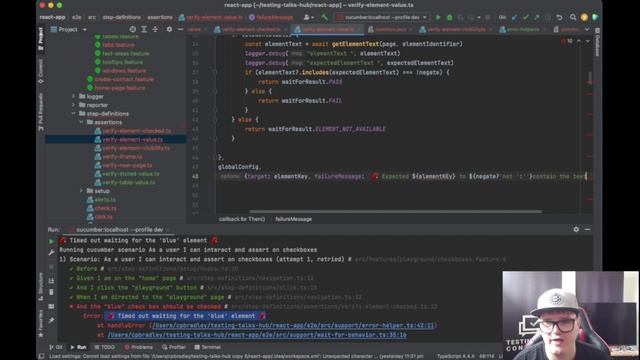
Task: Open home-page.feature in project tree
Action: pos(120,88)
